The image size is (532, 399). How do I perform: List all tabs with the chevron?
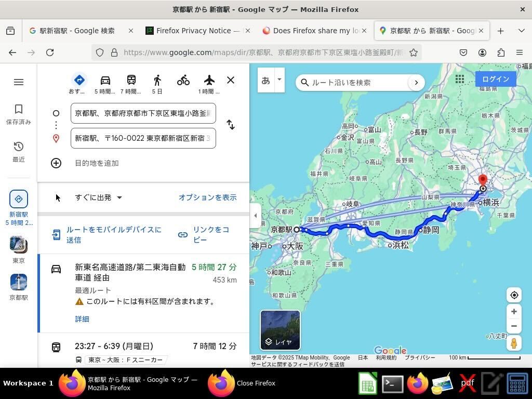(522, 31)
